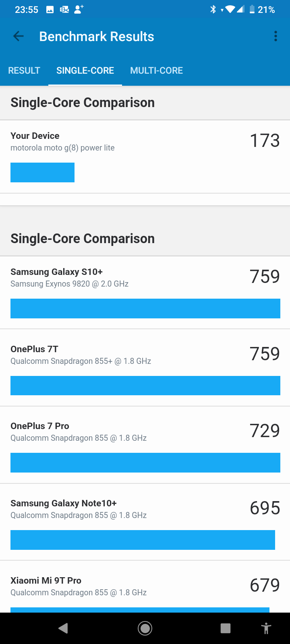This screenshot has width=290, height=644.
Task: Tap the OnePlus 7T comparison entry
Action: tap(145, 367)
